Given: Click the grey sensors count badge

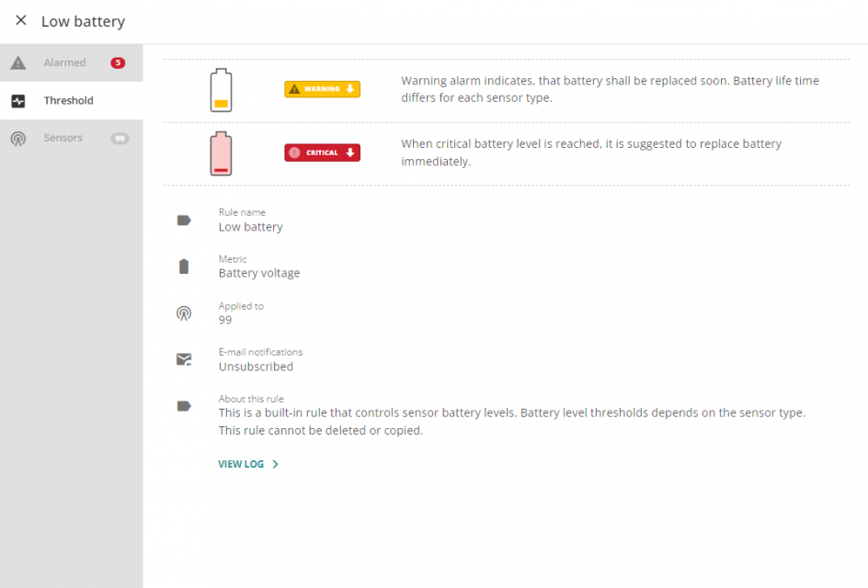Looking at the screenshot, I should [120, 139].
